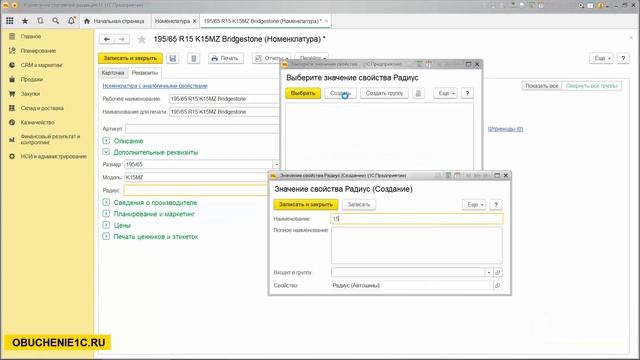Image resolution: width=640 pixels, height=360 pixels.
Task: Go to previous form with back arrow
Action: pos(107,39)
